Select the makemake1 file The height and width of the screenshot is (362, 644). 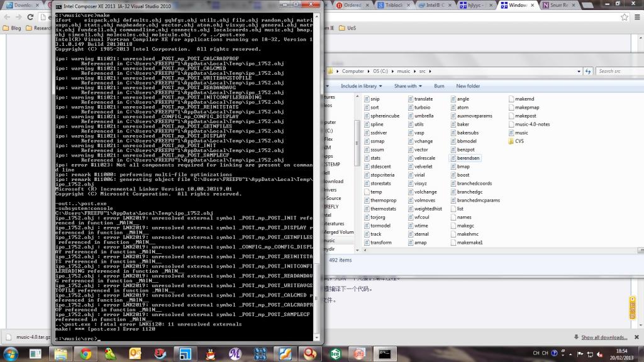[x=467, y=243]
